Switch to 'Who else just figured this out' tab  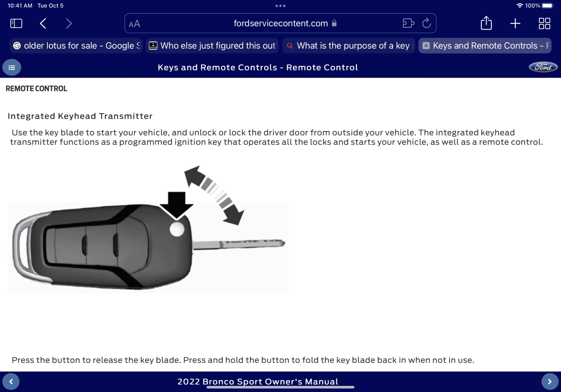[x=212, y=45]
